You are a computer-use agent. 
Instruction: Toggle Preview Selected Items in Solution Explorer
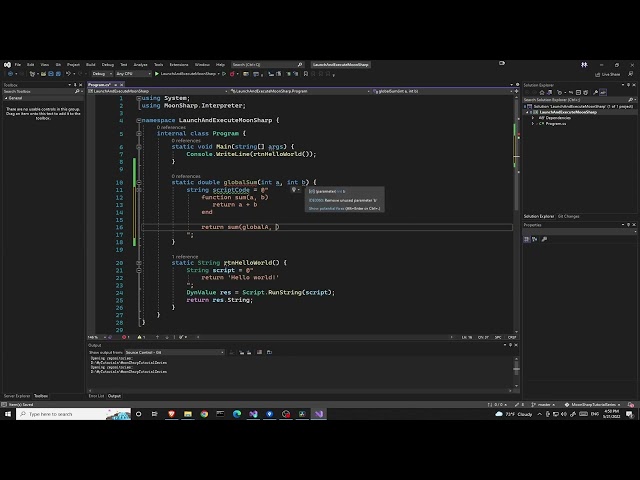tap(603, 93)
